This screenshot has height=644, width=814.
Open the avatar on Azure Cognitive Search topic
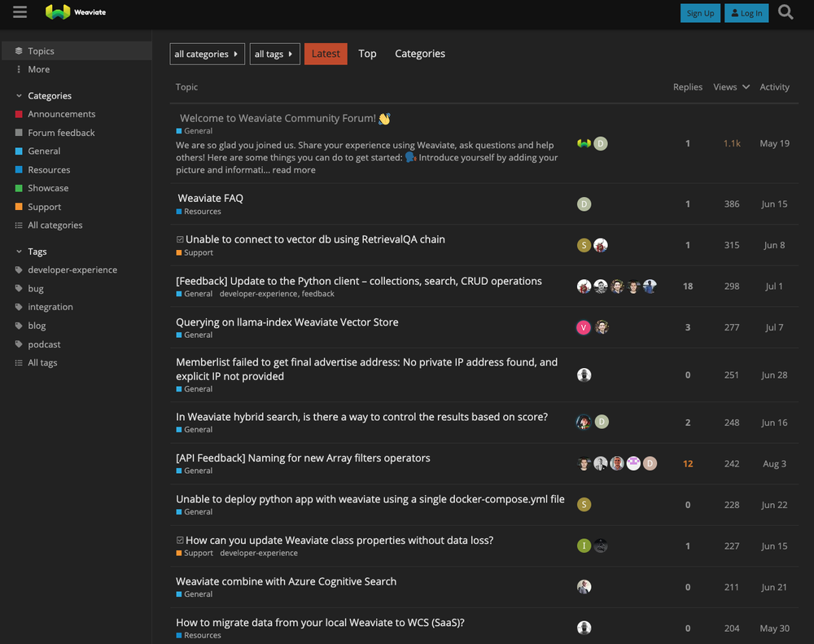click(x=584, y=587)
